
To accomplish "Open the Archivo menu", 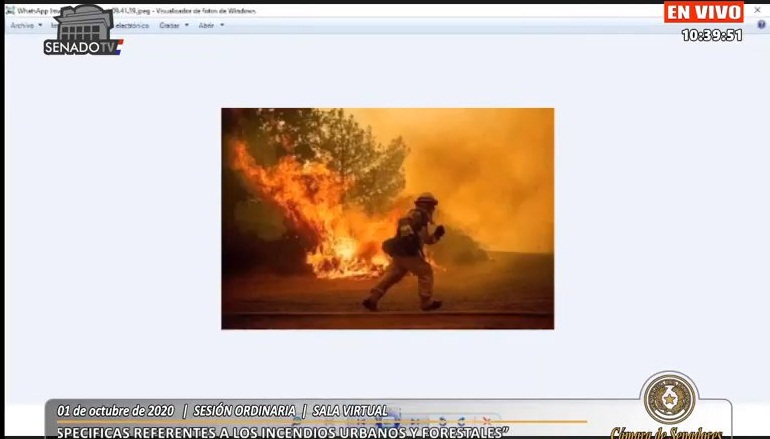I will tap(26, 25).
